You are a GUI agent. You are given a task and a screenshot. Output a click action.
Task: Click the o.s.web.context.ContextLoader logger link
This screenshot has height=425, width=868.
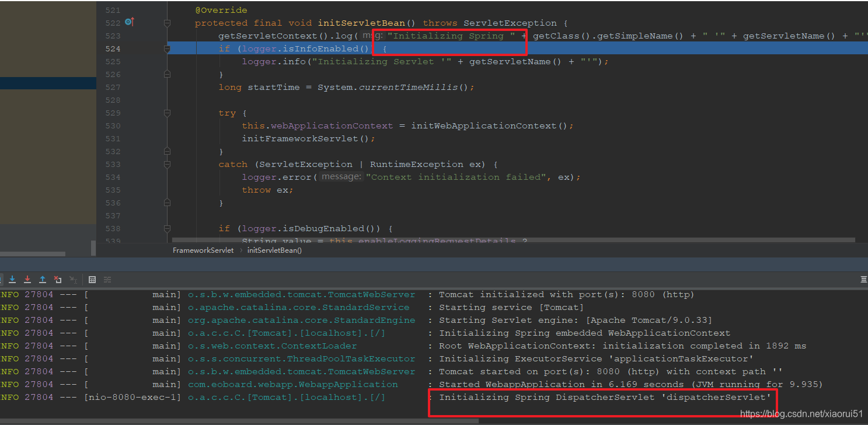click(x=273, y=346)
